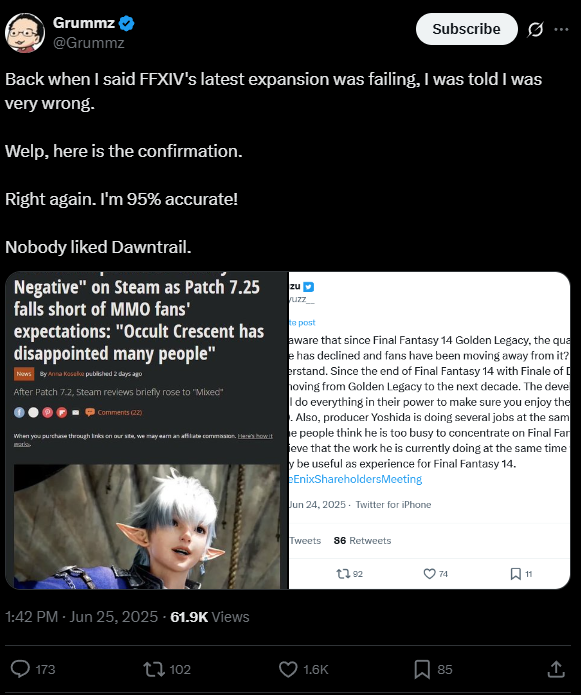Open the three-dot more options menu
Viewport: 581px width, 695px height.
561,29
